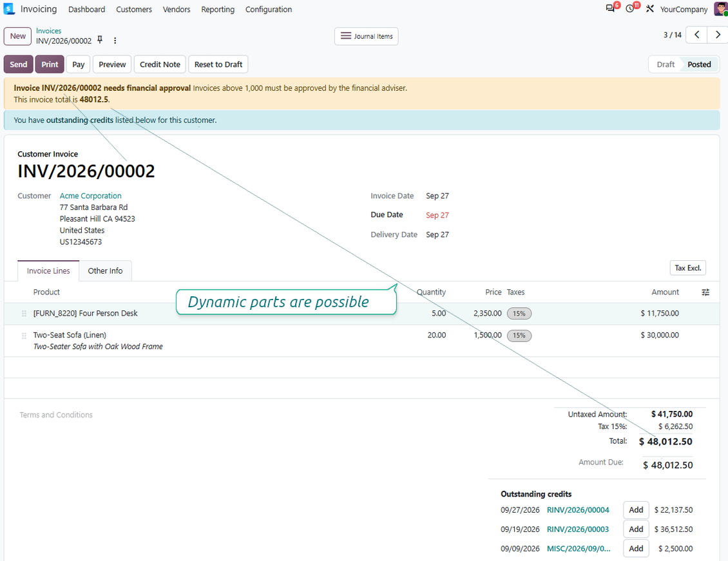728x561 pixels.
Task: Click the Untaxed Amount $ 41,750.00 value
Action: pyautogui.click(x=672, y=414)
